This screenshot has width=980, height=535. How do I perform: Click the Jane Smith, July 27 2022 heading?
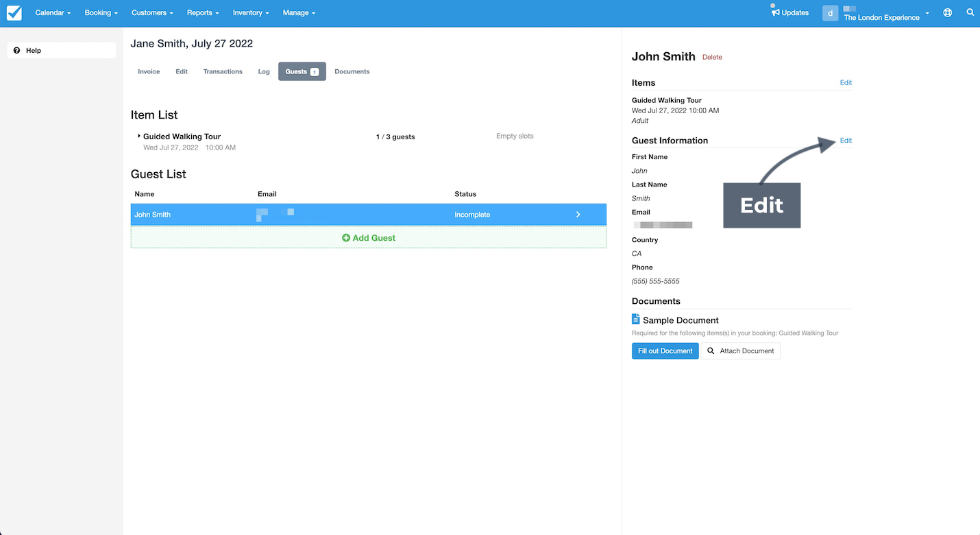pyautogui.click(x=192, y=43)
